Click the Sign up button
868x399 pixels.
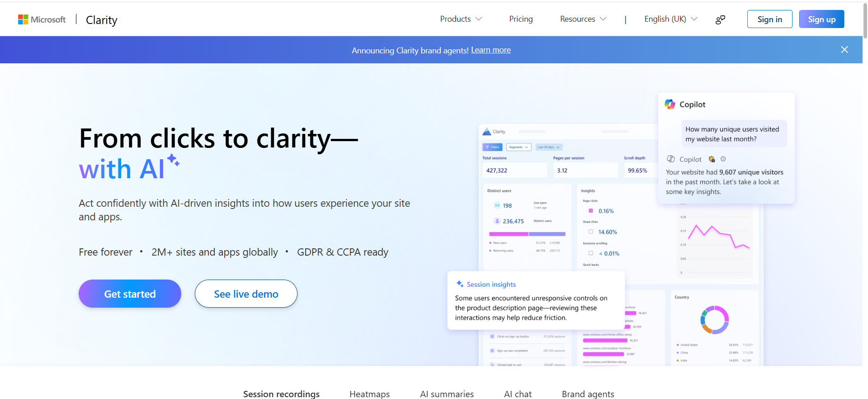pos(821,19)
